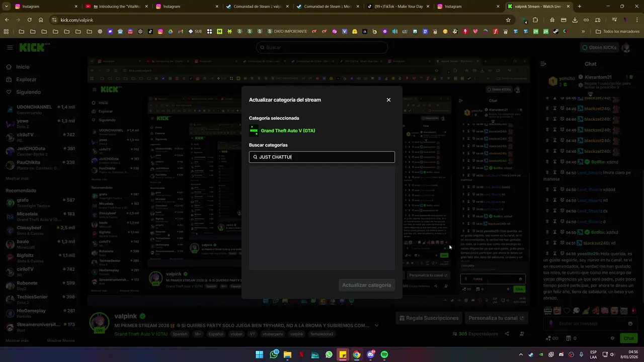
Task: Insert the heart emote from quick emotes
Action: pos(567,311)
